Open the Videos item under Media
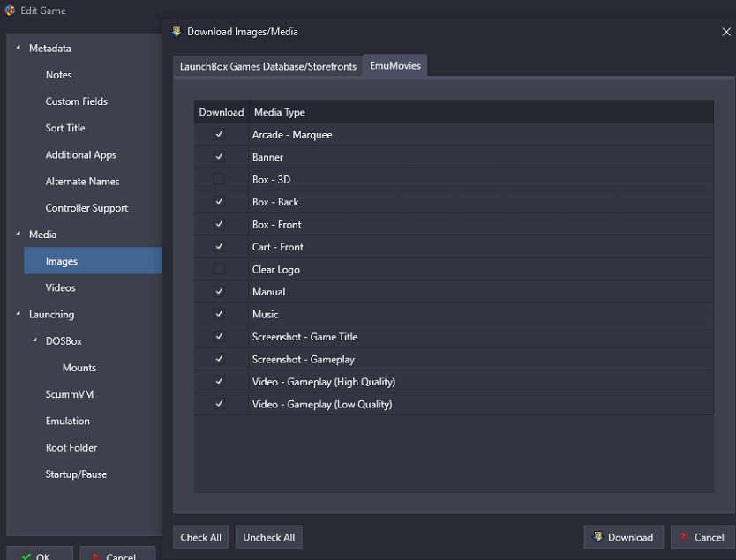 [x=61, y=287]
